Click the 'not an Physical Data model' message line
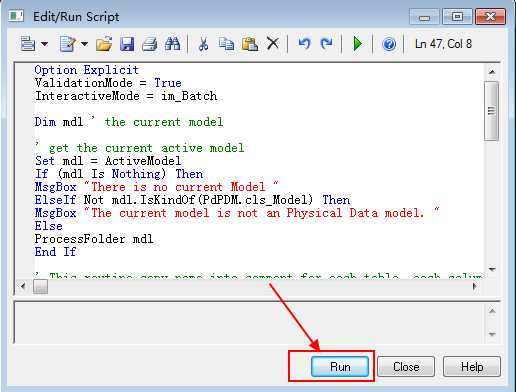 (x=237, y=213)
